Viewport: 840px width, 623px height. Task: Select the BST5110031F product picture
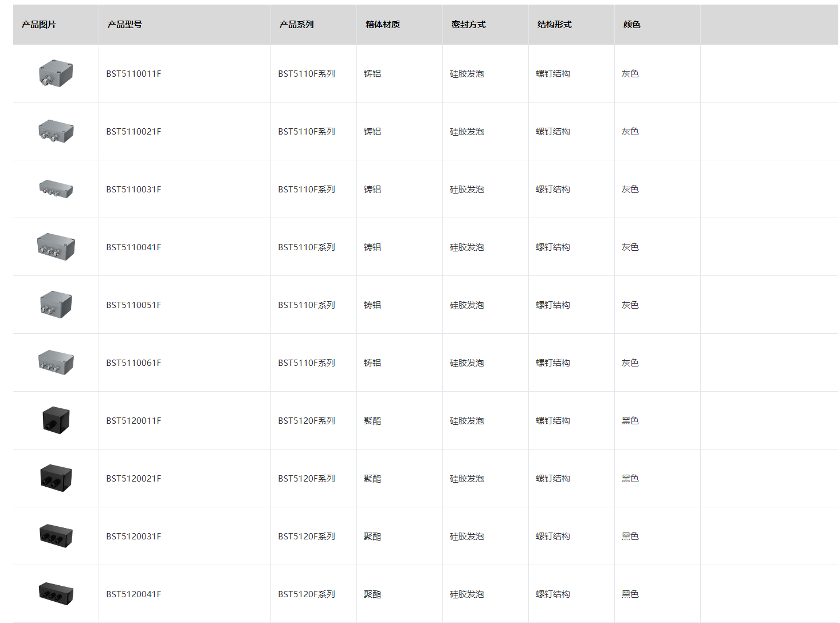[x=56, y=189]
